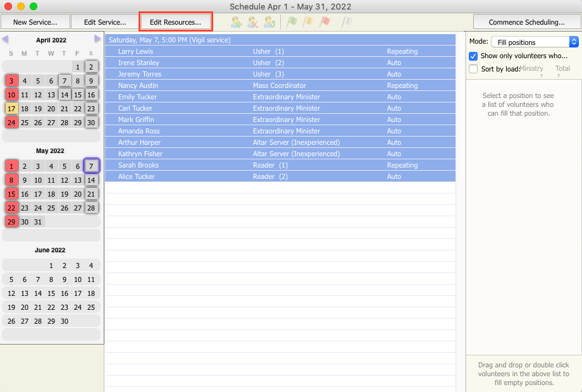This screenshot has height=392, width=582.
Task: Click the add volunteer icon in toolbar
Action: click(x=237, y=22)
